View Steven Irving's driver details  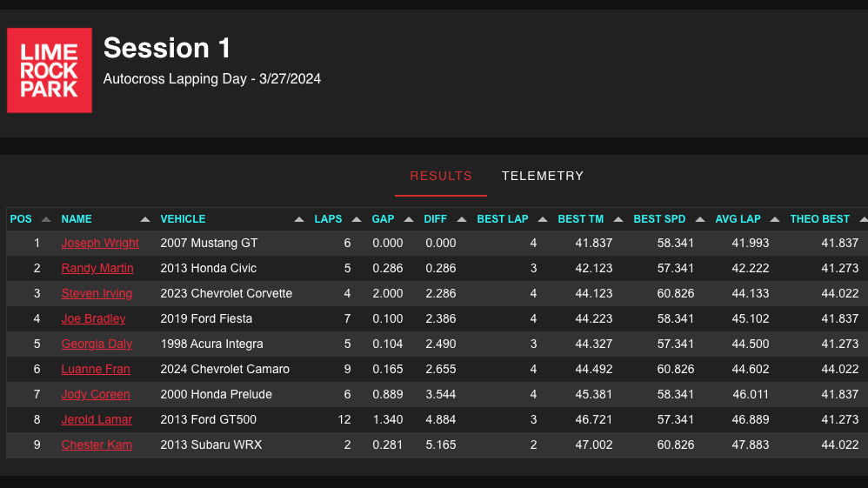98,294
